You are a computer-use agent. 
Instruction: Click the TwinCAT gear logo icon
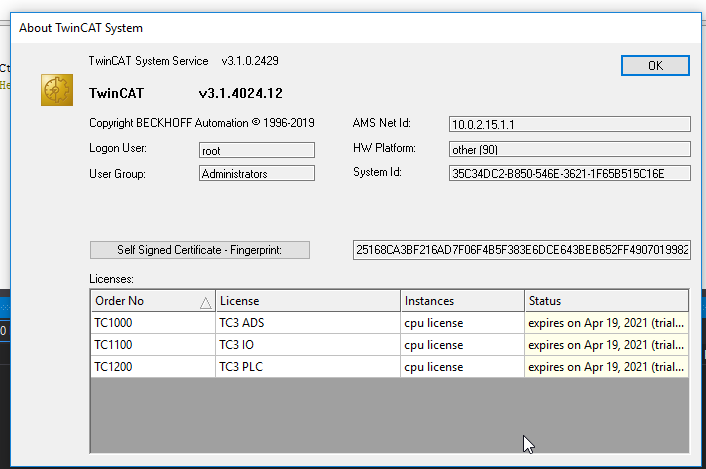point(57,90)
